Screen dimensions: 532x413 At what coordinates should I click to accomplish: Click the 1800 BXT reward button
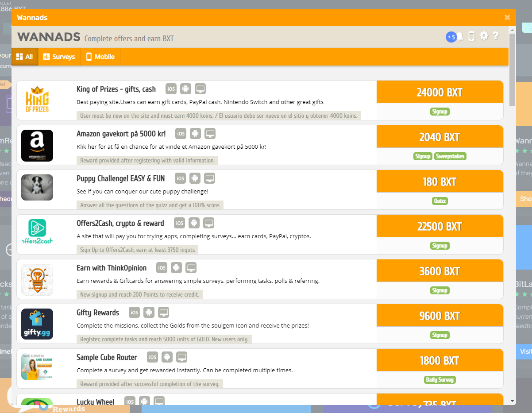pyautogui.click(x=439, y=360)
